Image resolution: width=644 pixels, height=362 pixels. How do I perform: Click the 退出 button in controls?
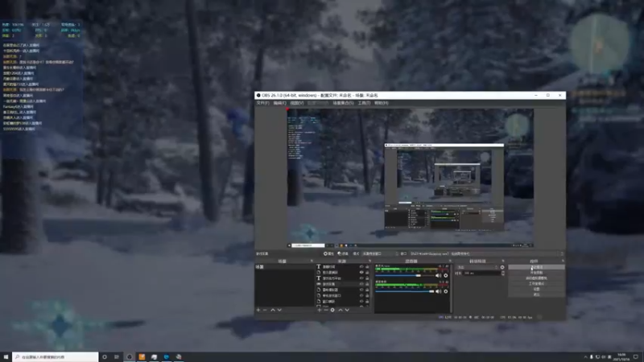point(536,294)
